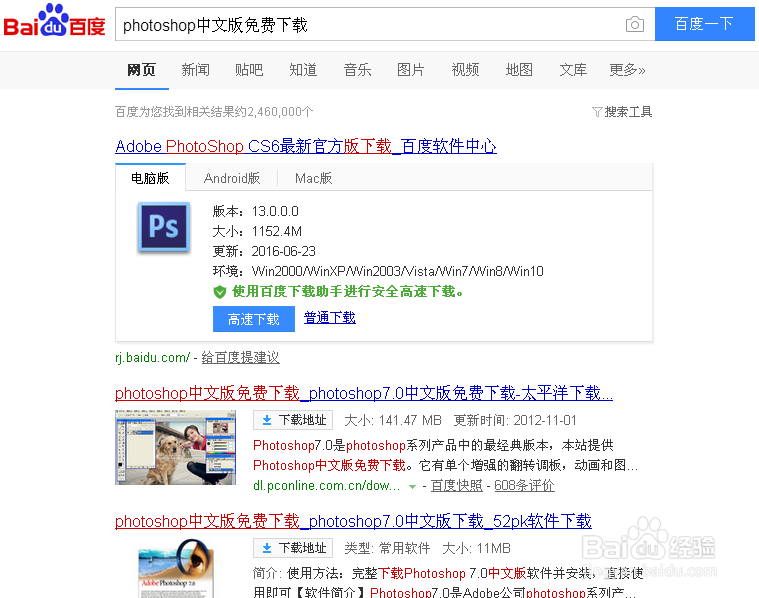Click the search tools funnel icon
Viewport: 759px width, 598px height.
(597, 112)
